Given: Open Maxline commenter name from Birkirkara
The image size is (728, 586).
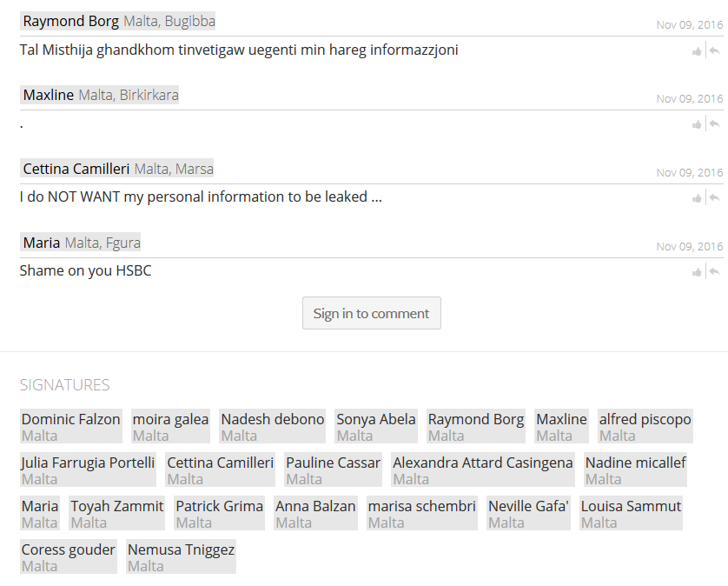Looking at the screenshot, I should [x=49, y=95].
